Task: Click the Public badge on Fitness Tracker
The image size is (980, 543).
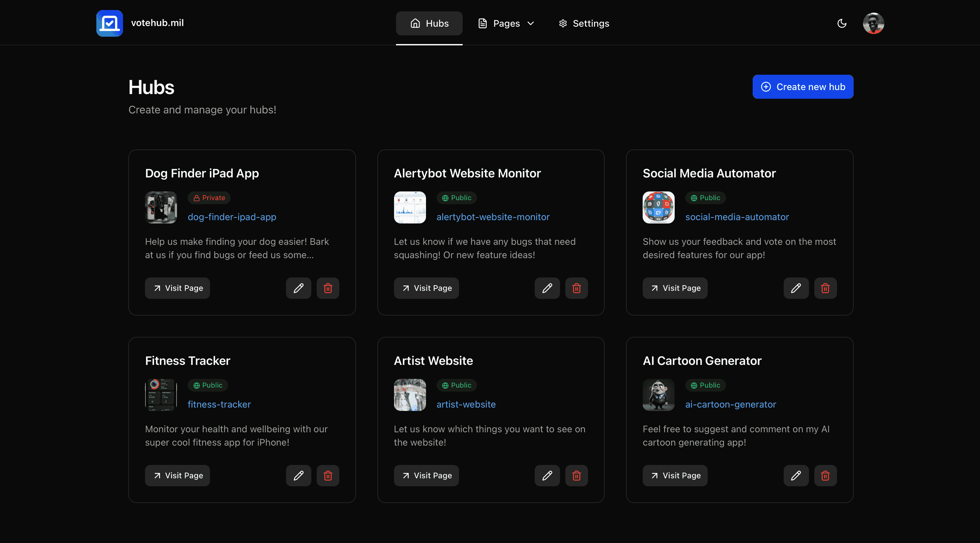Action: [208, 385]
